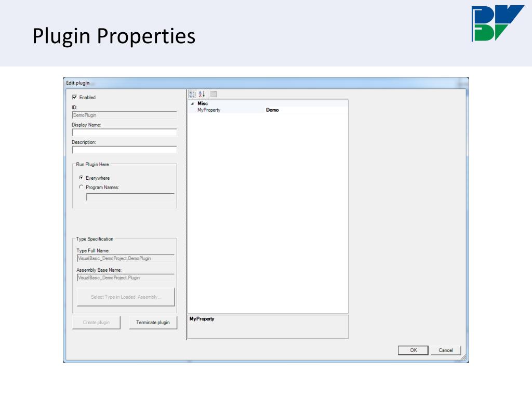Screen dimensions: 532x399
Task: Collapse the Misc category
Action: coord(192,103)
